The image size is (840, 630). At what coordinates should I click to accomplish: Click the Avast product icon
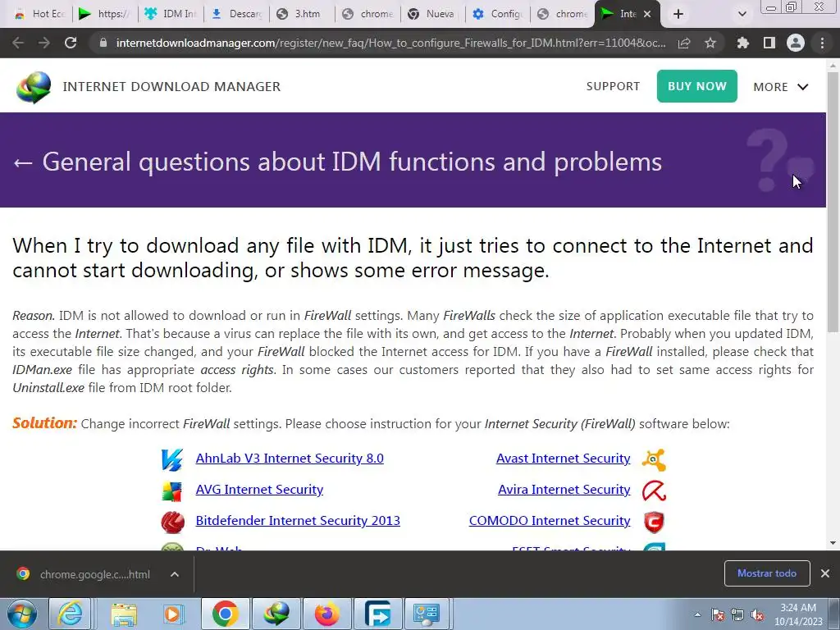(x=654, y=459)
